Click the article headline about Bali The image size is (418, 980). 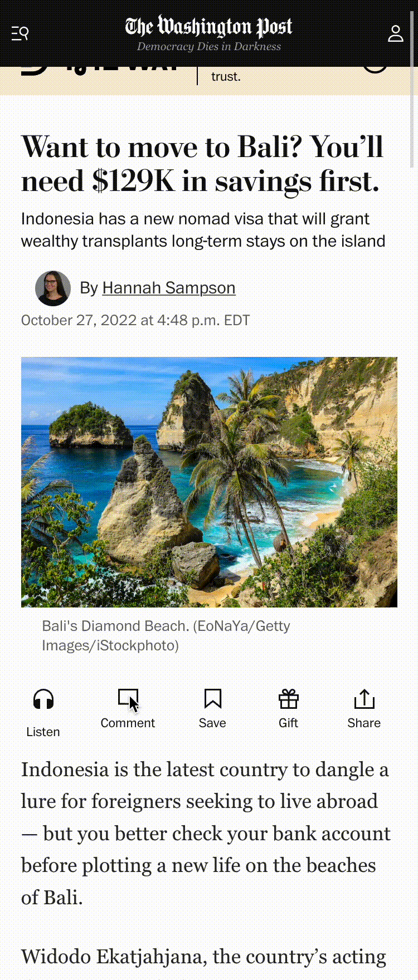(202, 164)
